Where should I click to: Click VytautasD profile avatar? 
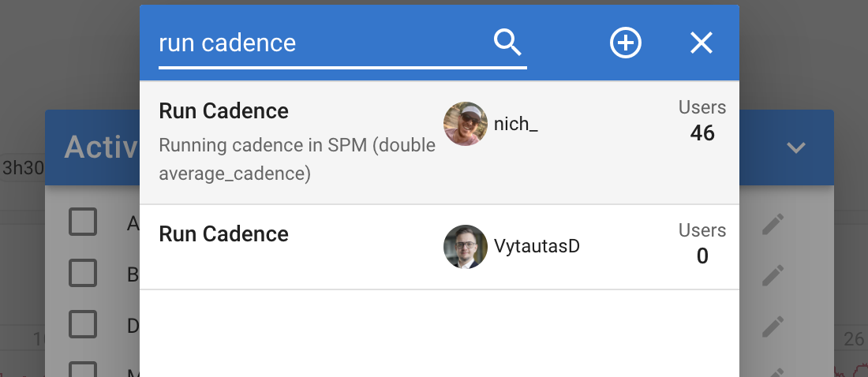pos(466,246)
